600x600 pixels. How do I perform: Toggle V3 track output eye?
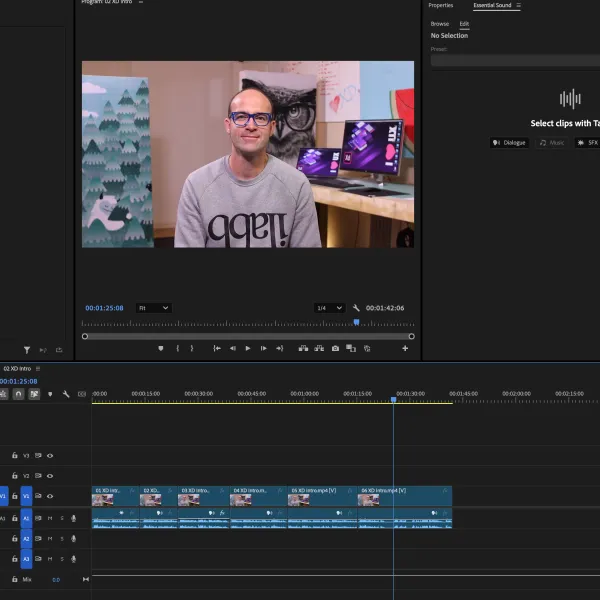(50, 456)
